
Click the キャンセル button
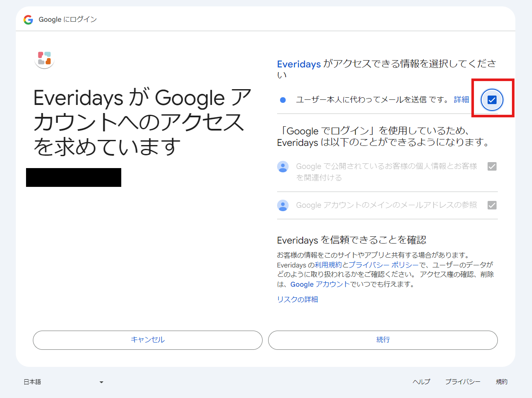tap(147, 340)
